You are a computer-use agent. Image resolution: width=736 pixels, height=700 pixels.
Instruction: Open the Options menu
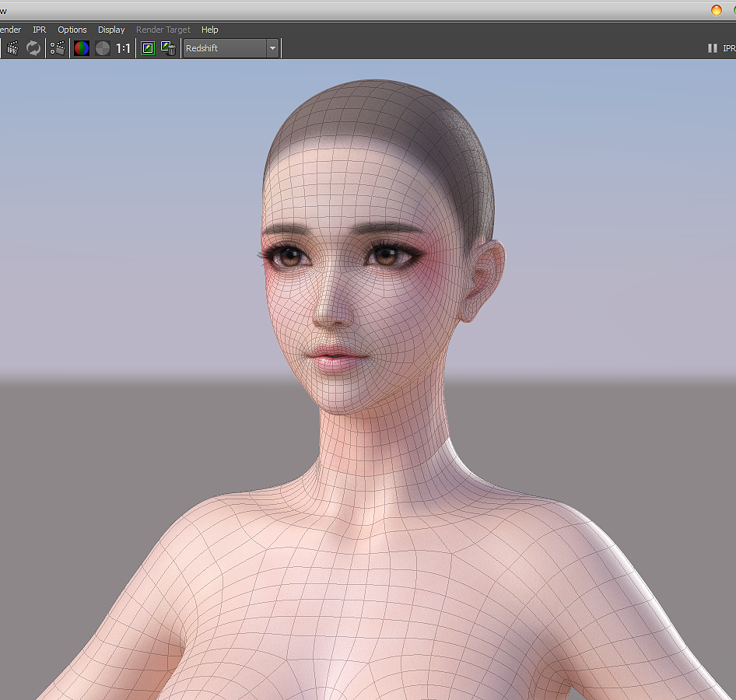coord(72,30)
